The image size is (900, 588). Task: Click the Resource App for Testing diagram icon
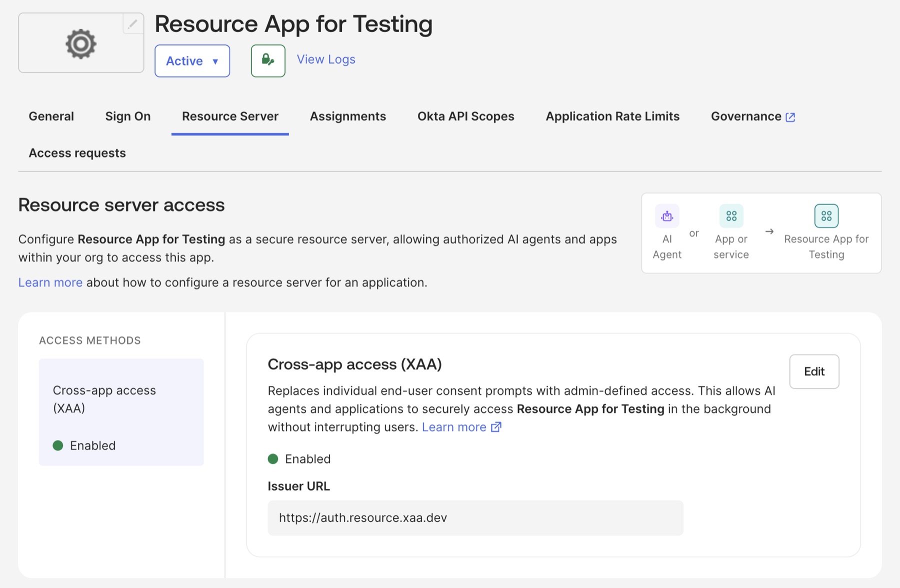(x=826, y=216)
